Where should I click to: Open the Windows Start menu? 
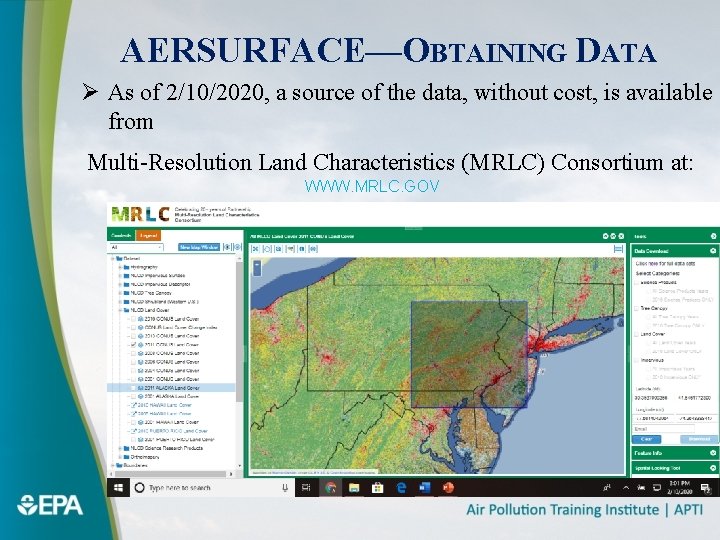(118, 488)
